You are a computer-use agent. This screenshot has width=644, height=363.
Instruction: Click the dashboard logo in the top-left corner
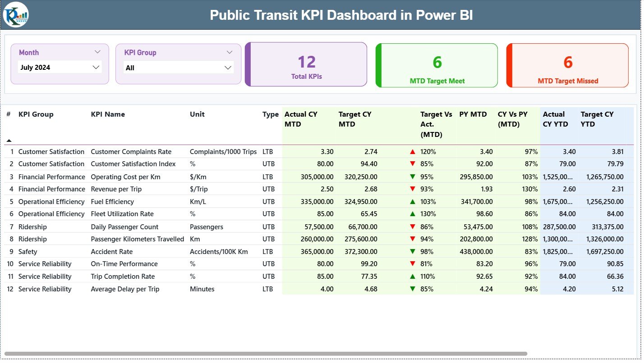point(15,15)
